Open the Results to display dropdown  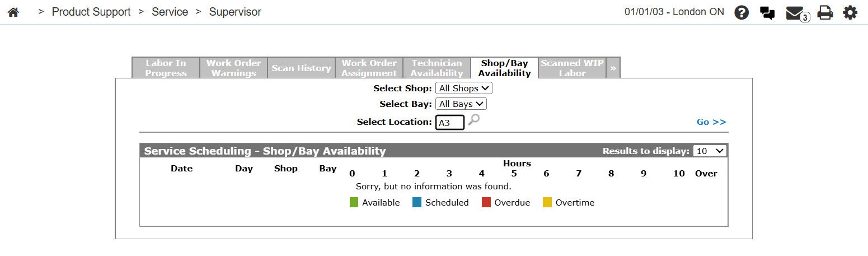[709, 151]
